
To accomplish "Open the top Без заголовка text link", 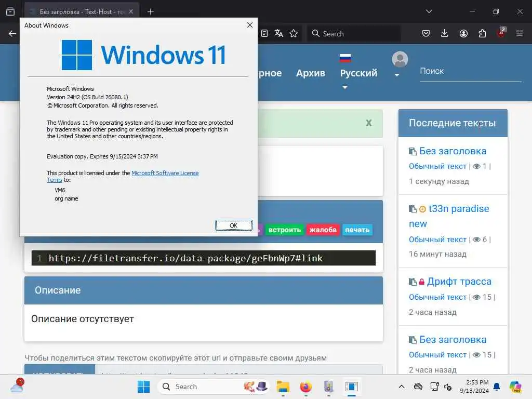I will pyautogui.click(x=453, y=151).
